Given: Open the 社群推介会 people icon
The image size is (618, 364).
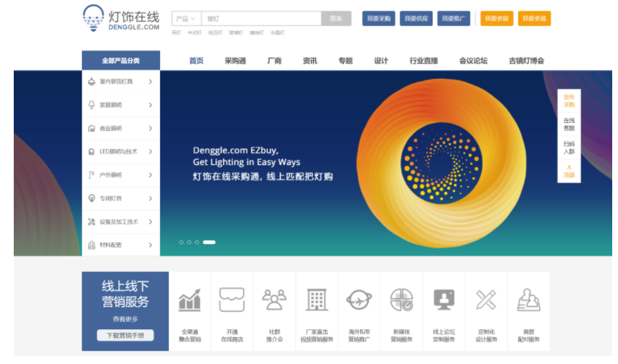Looking at the screenshot, I should [x=275, y=300].
